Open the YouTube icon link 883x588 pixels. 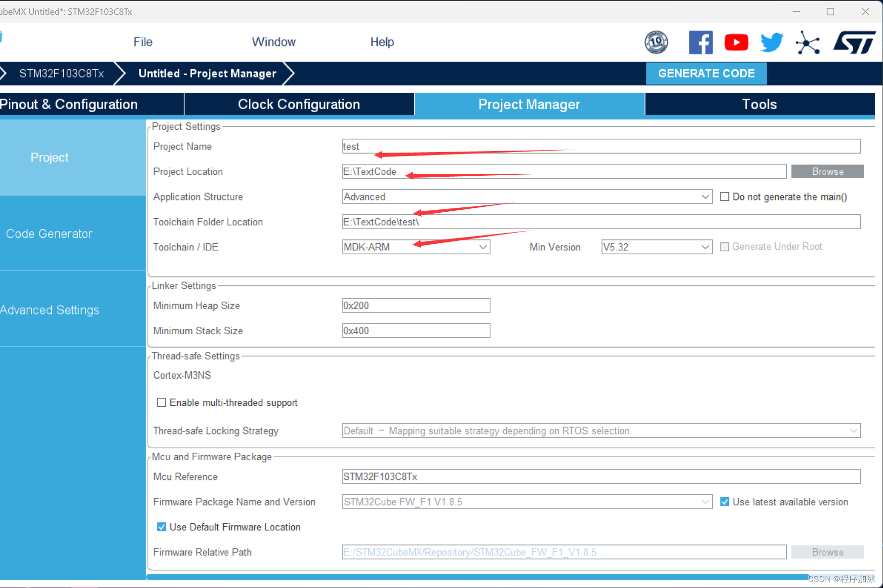736,42
